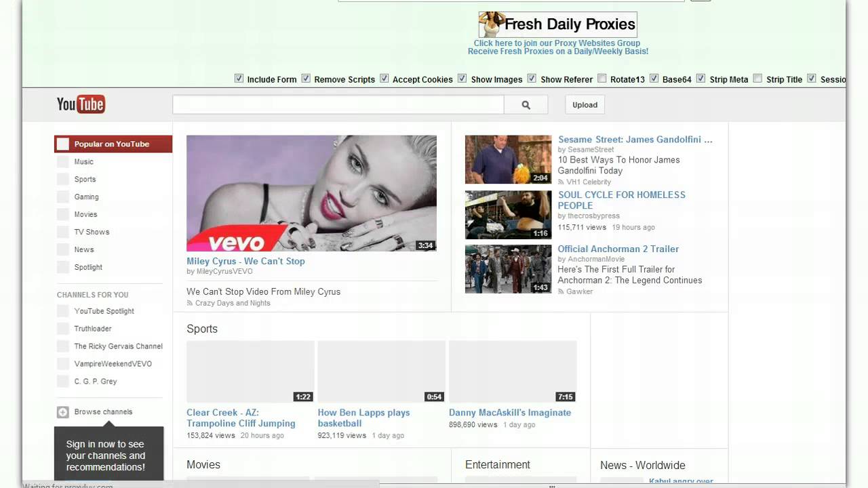Open the Sports category in sidebar

tap(85, 180)
